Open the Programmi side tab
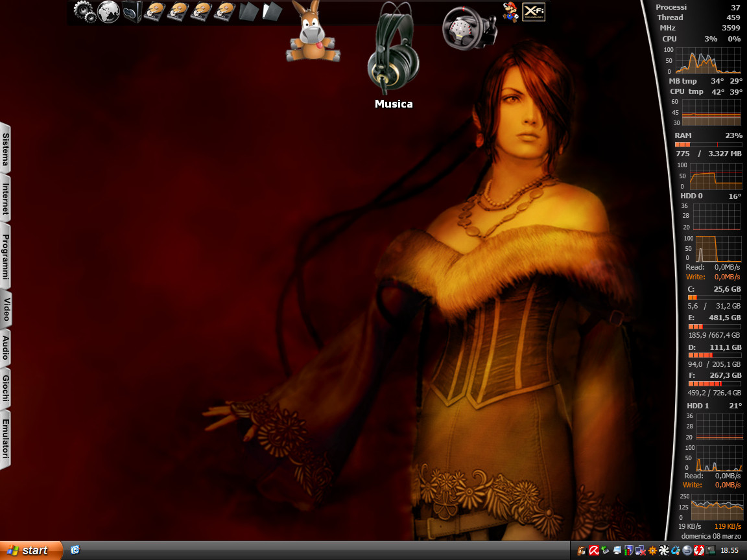 (5, 257)
